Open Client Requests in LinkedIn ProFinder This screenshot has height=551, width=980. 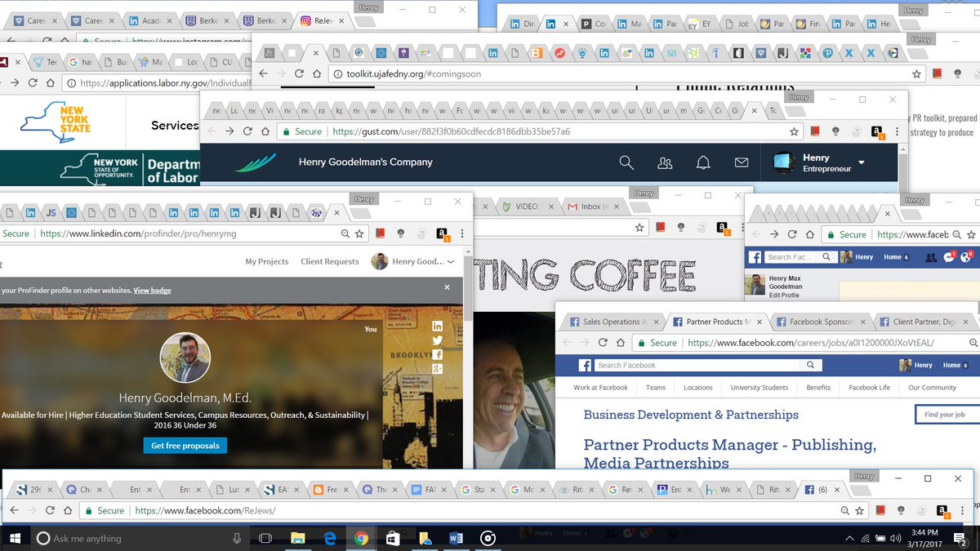click(330, 262)
